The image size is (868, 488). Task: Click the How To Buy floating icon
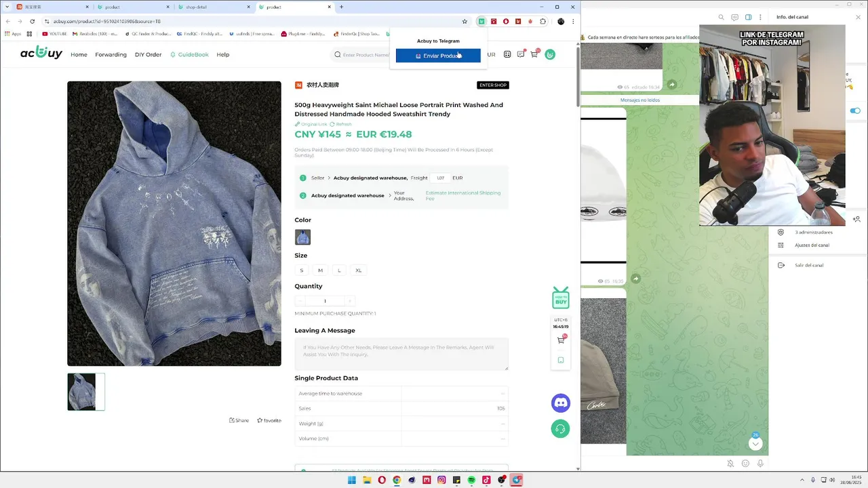point(561,298)
